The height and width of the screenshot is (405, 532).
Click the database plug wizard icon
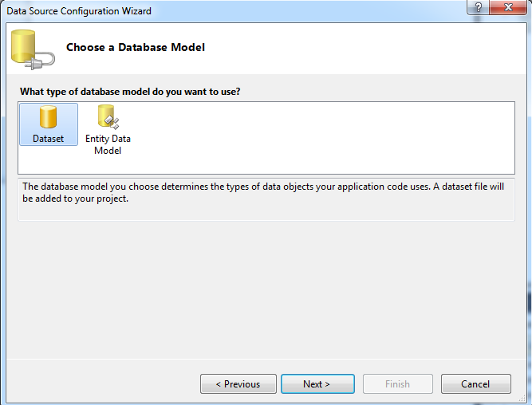pos(33,49)
